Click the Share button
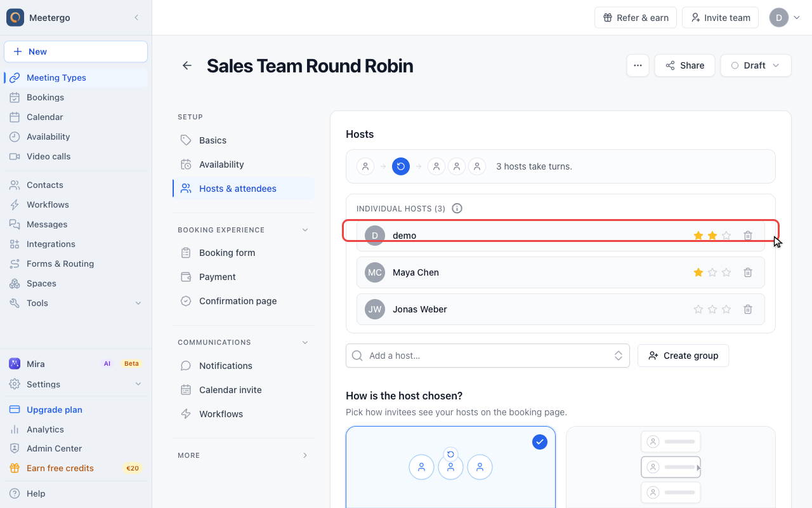The width and height of the screenshot is (812, 508). click(x=684, y=65)
